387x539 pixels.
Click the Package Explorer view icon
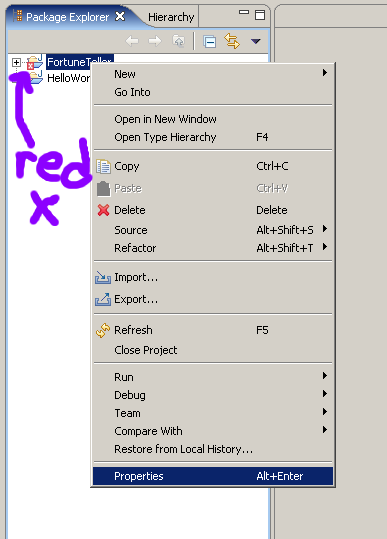(19, 15)
